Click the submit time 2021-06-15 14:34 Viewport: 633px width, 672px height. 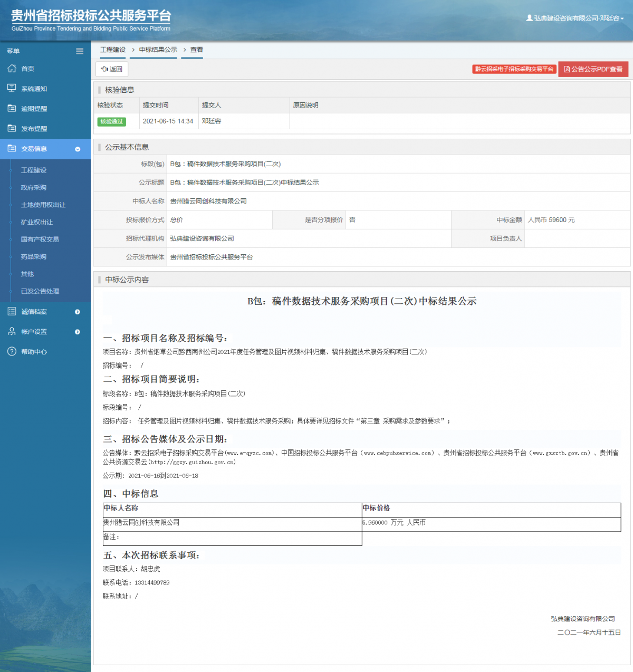tap(168, 121)
